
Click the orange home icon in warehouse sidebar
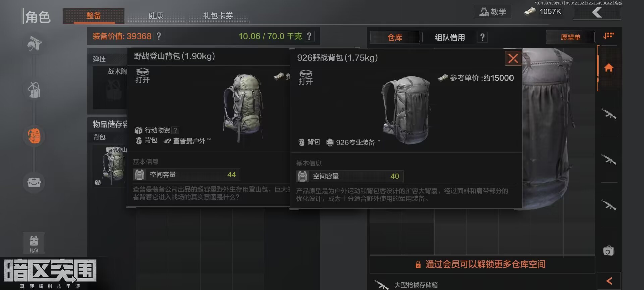click(609, 68)
